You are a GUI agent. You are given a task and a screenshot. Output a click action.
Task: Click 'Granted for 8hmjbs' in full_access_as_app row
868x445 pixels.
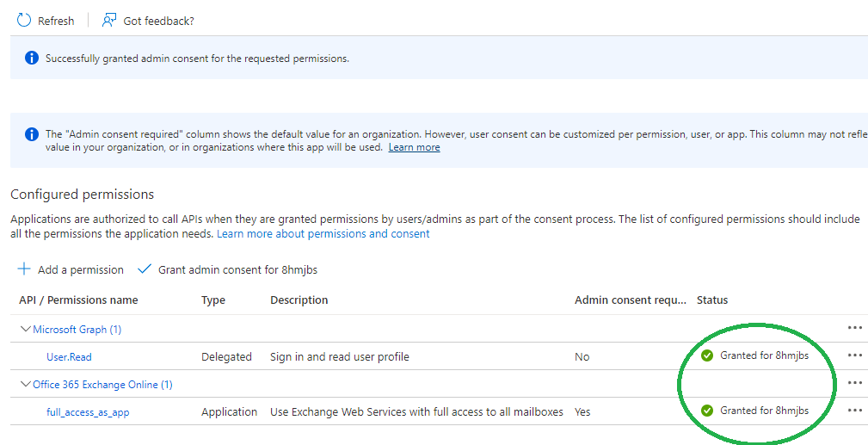click(764, 411)
